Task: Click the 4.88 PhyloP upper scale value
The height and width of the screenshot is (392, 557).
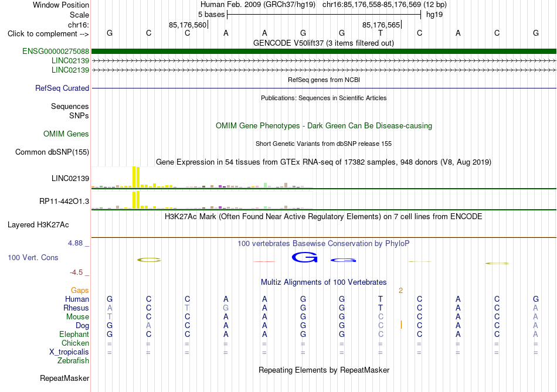Action: click(75, 243)
